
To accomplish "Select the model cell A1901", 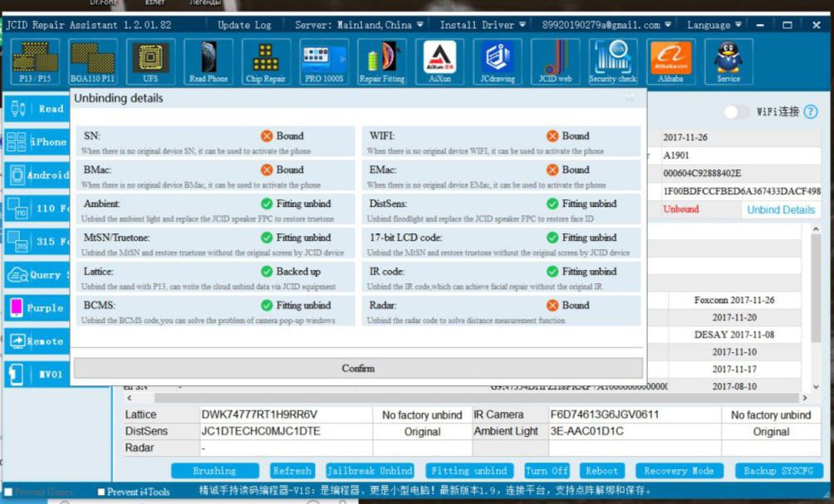I will [676, 155].
